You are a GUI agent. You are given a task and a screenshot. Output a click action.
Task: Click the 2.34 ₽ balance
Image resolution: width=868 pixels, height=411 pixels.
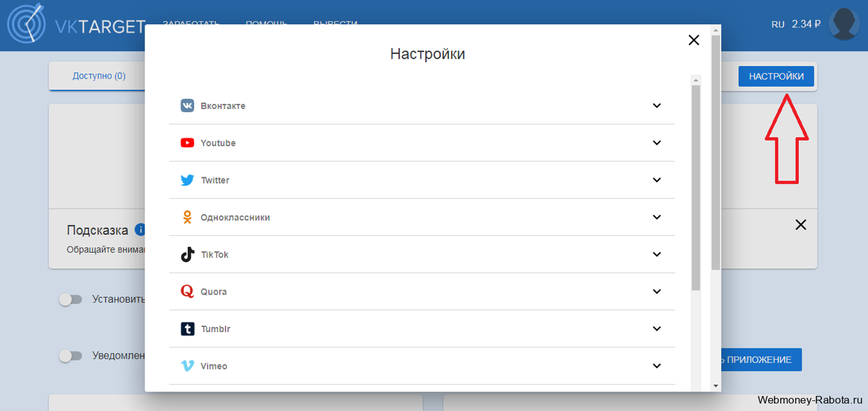tap(806, 24)
